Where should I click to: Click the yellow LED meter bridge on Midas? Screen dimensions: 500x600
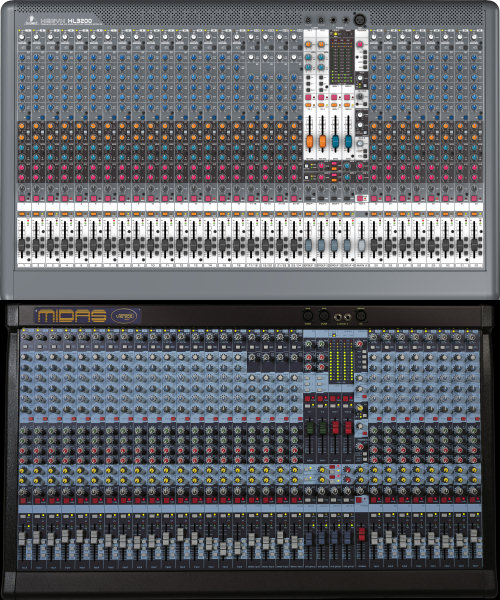click(341, 360)
